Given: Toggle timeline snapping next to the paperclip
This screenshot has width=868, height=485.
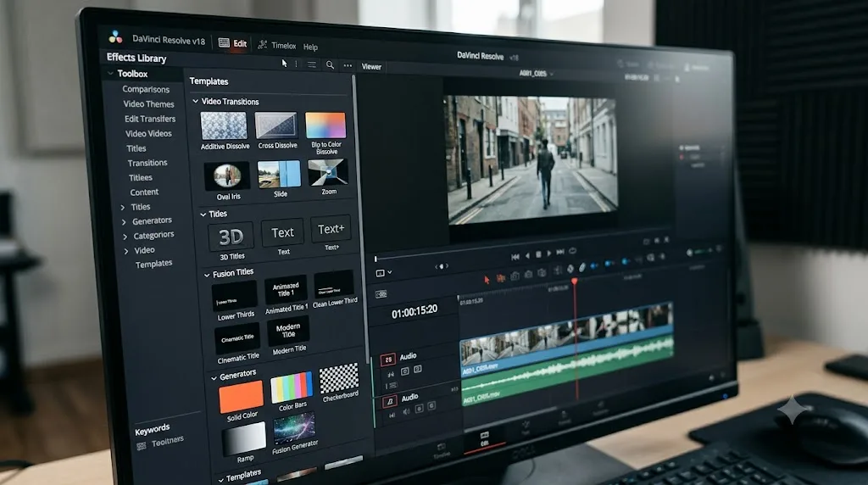Looking at the screenshot, I should [570, 269].
